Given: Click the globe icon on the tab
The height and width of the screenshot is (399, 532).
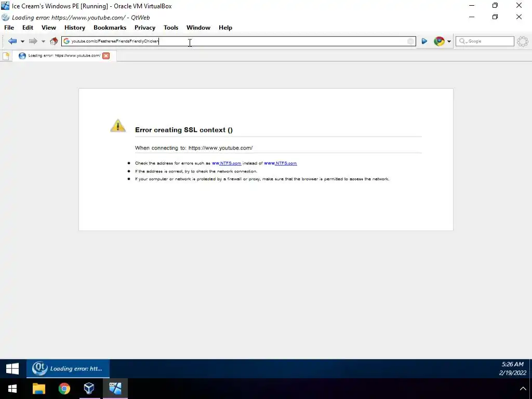Looking at the screenshot, I should click(x=22, y=56).
